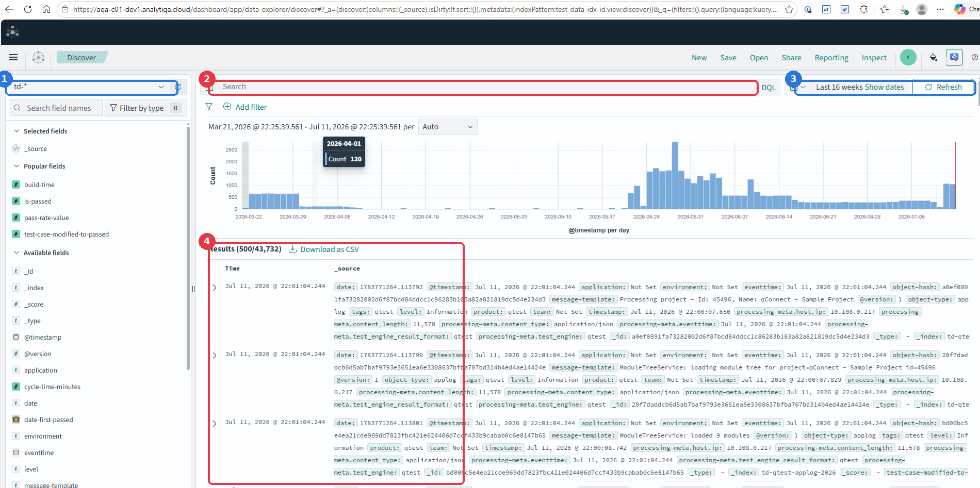980x488 pixels.
Task: Click Show dates link
Action: click(x=884, y=87)
